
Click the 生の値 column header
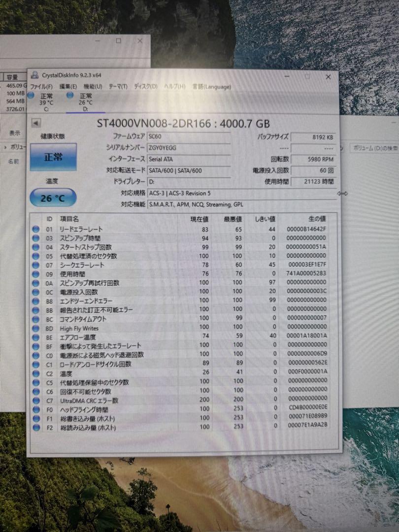tap(317, 219)
